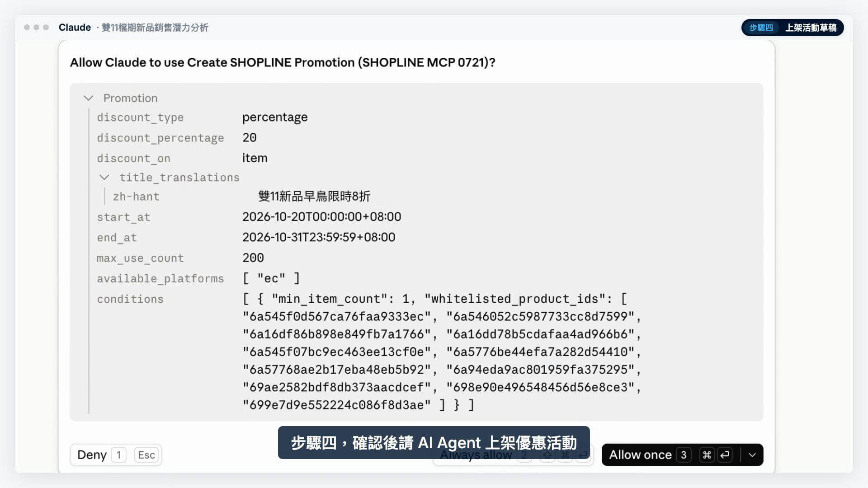Click the 上架活動草稿 step badge
This screenshot has height=488, width=868.
tap(793, 28)
